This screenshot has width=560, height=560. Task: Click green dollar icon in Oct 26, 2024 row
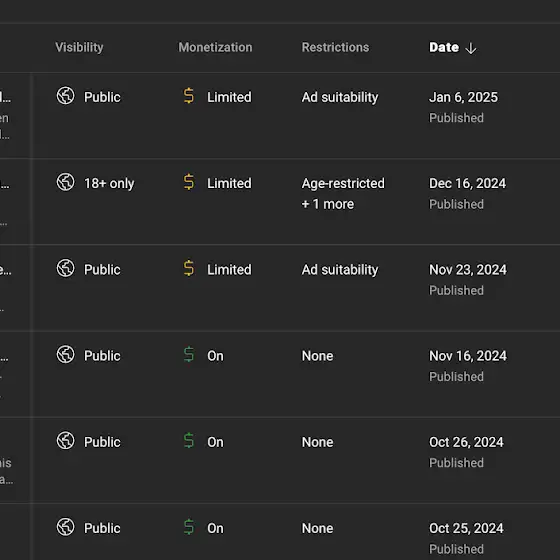[x=189, y=441]
